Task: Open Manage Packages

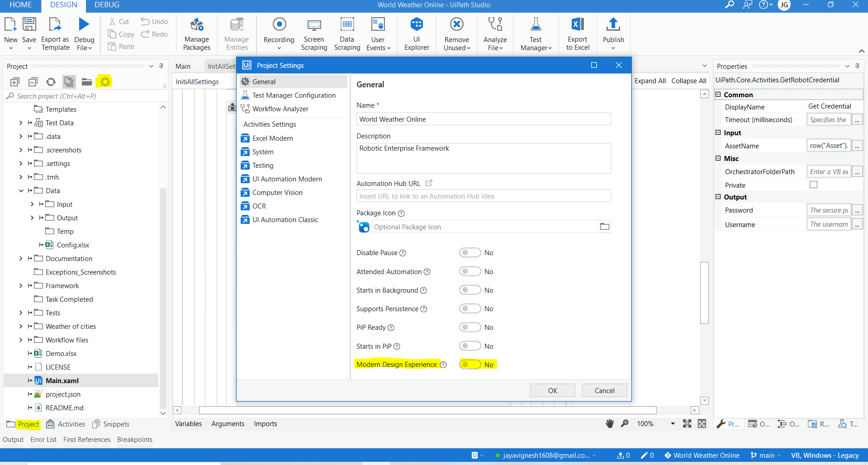Action: (197, 34)
